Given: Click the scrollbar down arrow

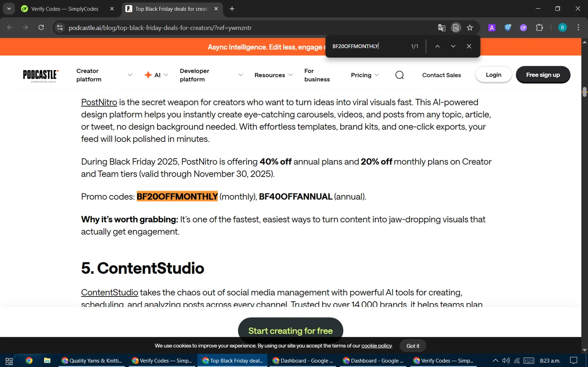Looking at the screenshot, I should click(x=584, y=350).
